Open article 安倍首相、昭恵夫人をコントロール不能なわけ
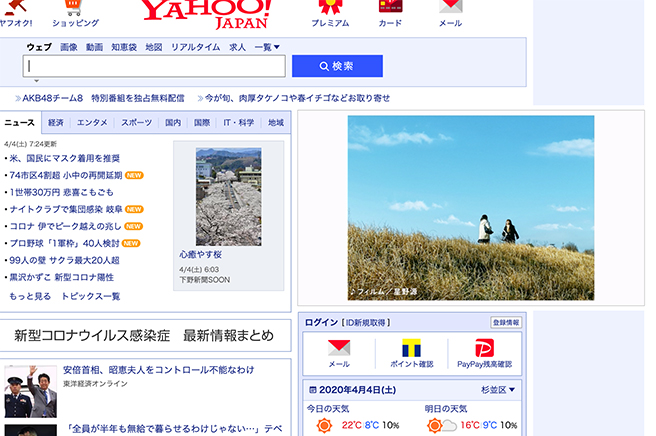The height and width of the screenshot is (436, 656). (159, 370)
